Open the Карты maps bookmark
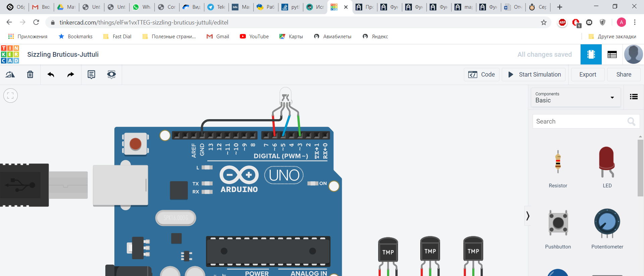The image size is (644, 276). click(x=291, y=37)
